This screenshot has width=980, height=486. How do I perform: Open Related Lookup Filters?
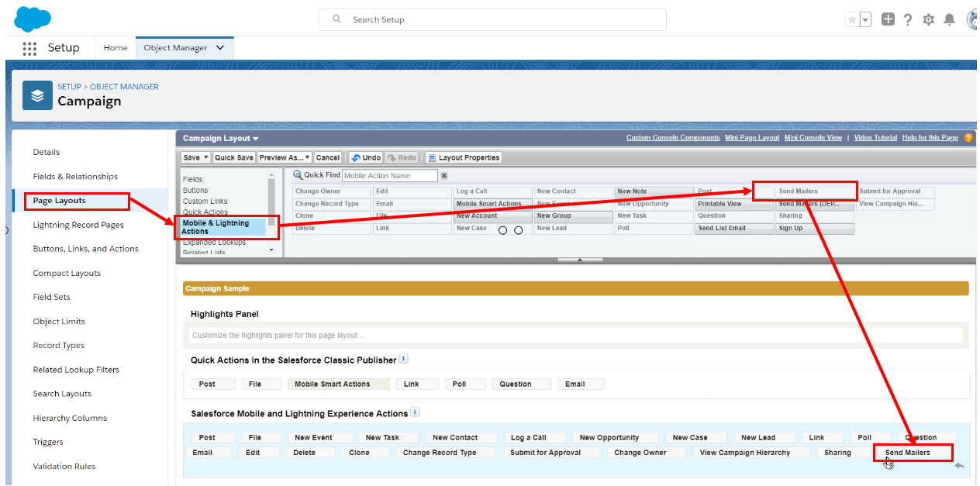coord(76,370)
